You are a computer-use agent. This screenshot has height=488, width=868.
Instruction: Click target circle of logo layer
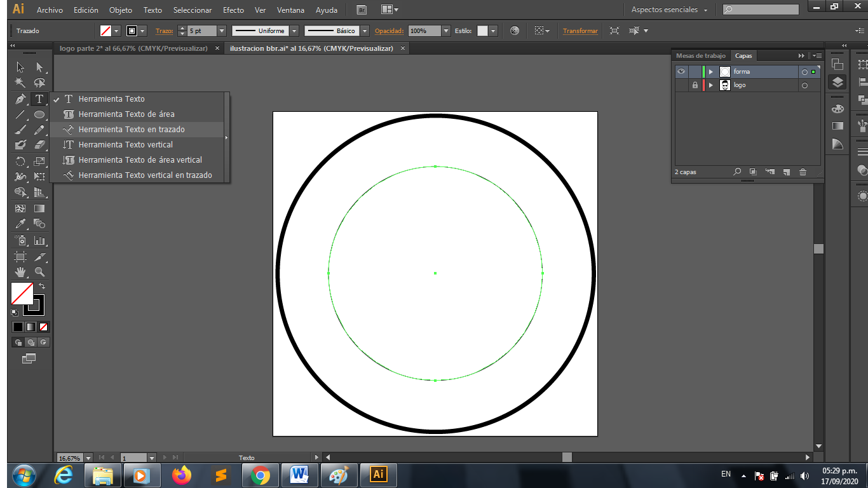coord(804,85)
